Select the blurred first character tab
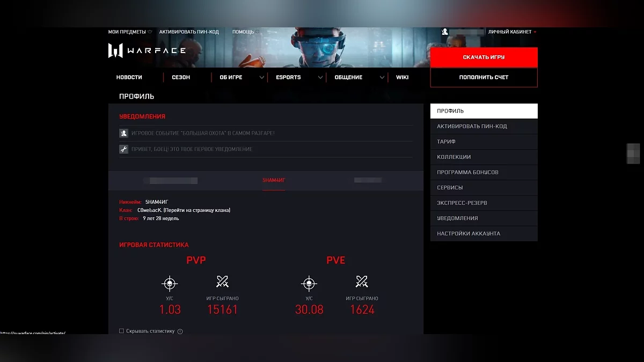The width and height of the screenshot is (644, 362). click(x=170, y=181)
